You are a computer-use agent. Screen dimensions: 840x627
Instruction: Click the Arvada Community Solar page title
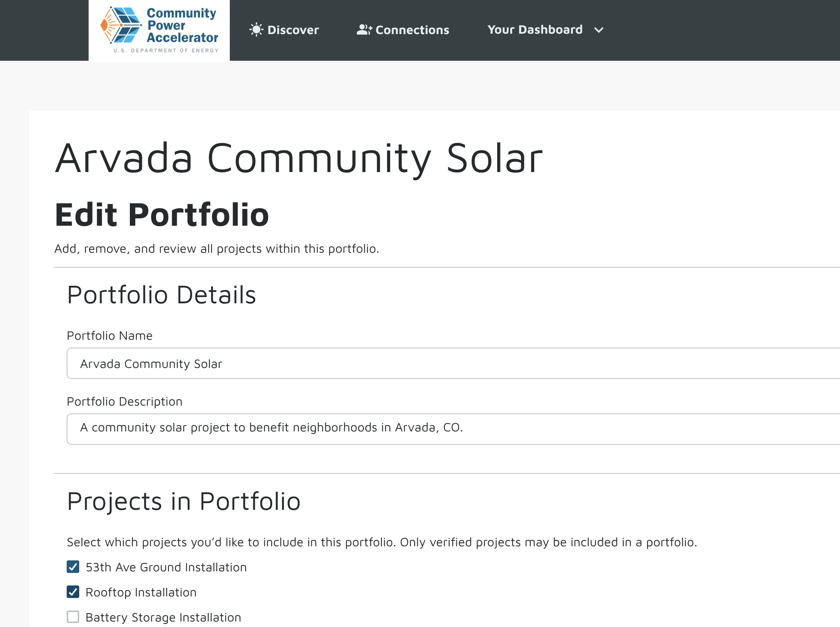(x=299, y=158)
